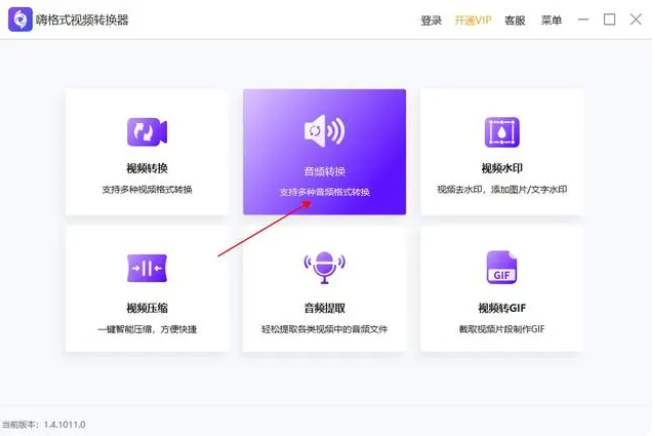Click the version text 1.4.1011.0
The width and height of the screenshot is (655, 436).
[64, 425]
